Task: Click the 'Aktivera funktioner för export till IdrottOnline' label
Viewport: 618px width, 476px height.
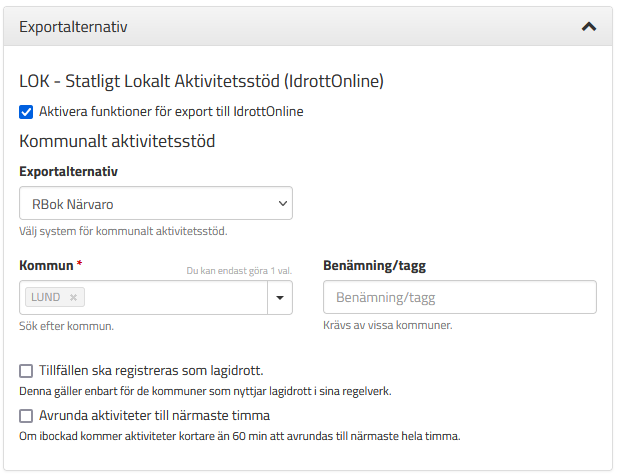Action: click(171, 112)
